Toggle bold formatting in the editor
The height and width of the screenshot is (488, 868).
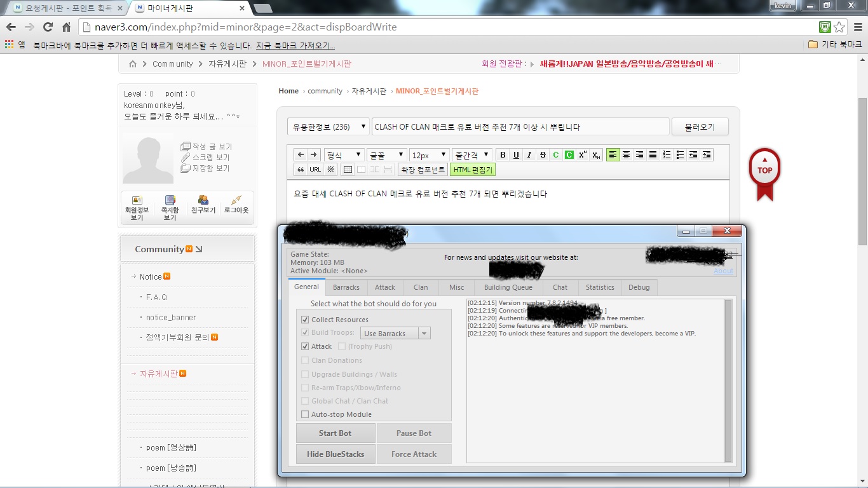(x=503, y=155)
